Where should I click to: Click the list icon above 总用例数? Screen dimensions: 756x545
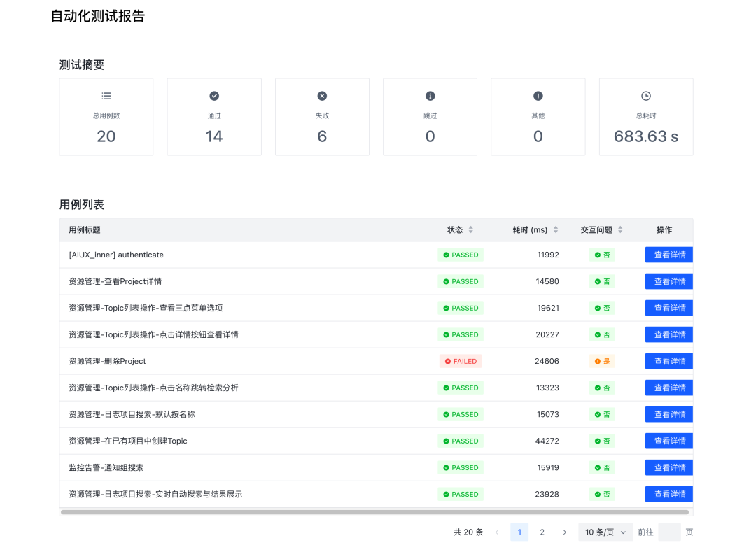(x=106, y=96)
